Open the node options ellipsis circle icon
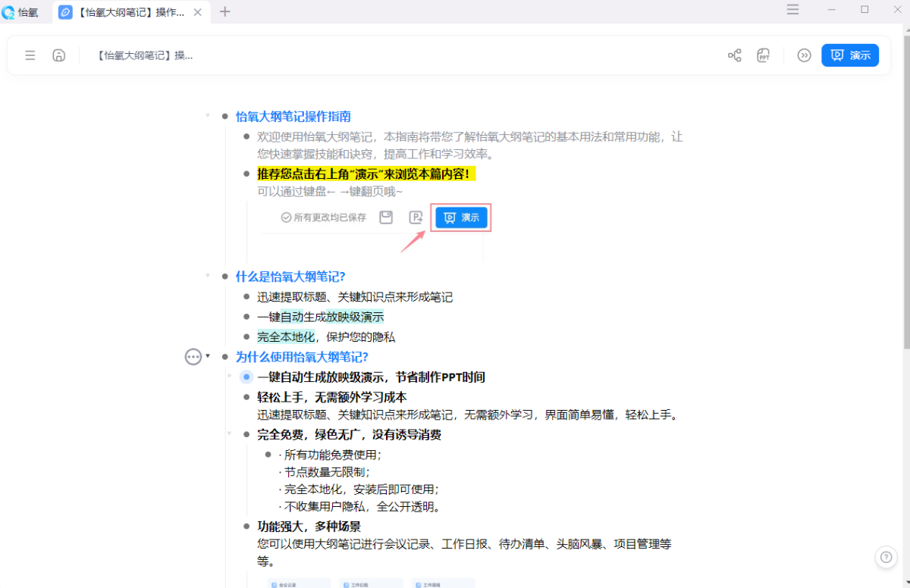 (x=193, y=357)
